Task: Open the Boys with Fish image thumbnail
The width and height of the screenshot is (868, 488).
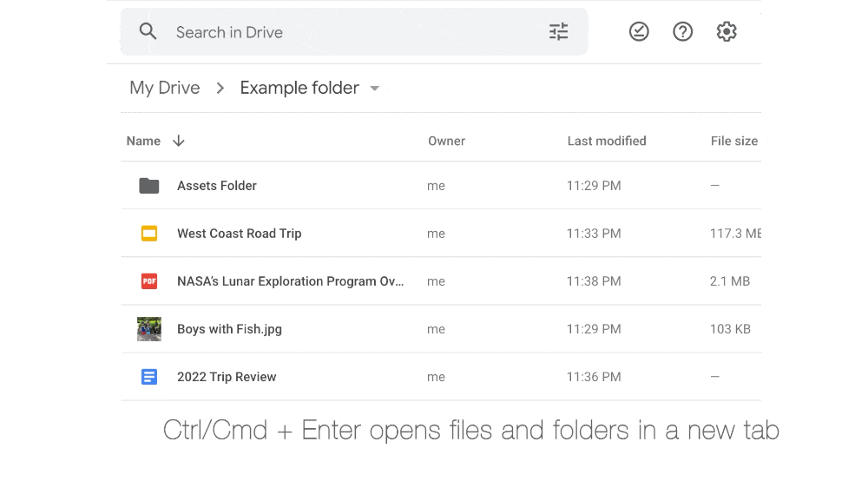Action: [x=149, y=329]
